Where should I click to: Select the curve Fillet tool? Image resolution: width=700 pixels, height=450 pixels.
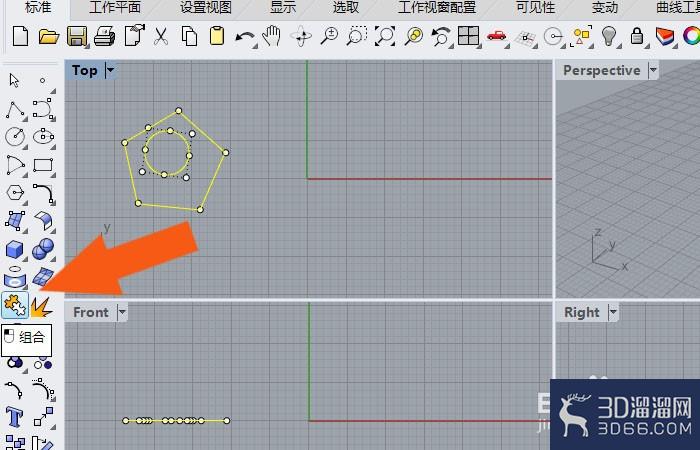pyautogui.click(x=43, y=194)
